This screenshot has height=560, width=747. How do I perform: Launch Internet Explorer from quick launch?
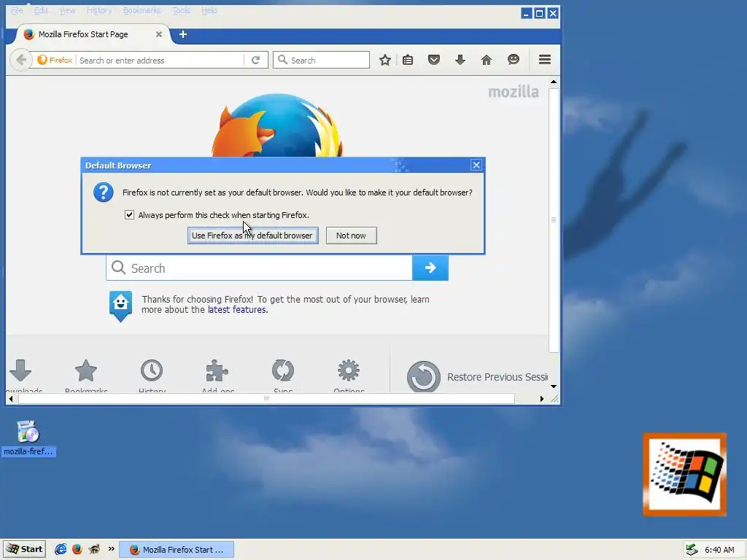61,549
